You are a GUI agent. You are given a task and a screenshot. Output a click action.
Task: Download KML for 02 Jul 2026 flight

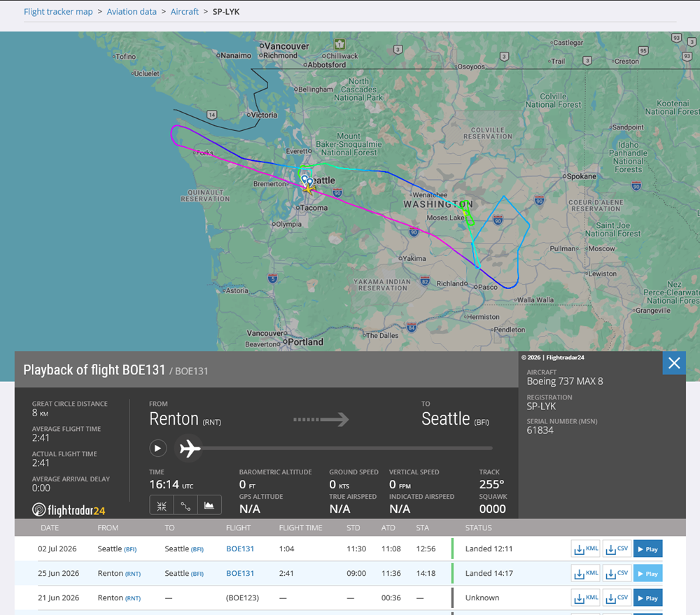(x=586, y=549)
